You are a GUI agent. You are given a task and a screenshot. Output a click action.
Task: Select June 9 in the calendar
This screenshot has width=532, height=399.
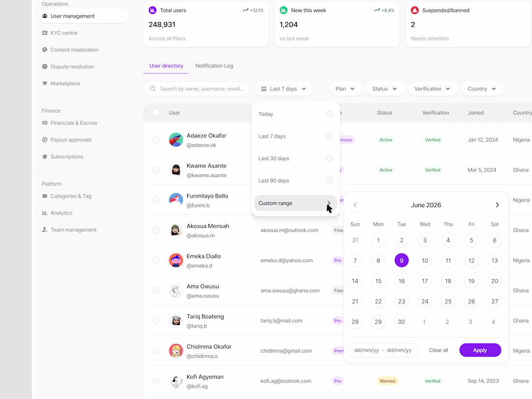pyautogui.click(x=401, y=261)
